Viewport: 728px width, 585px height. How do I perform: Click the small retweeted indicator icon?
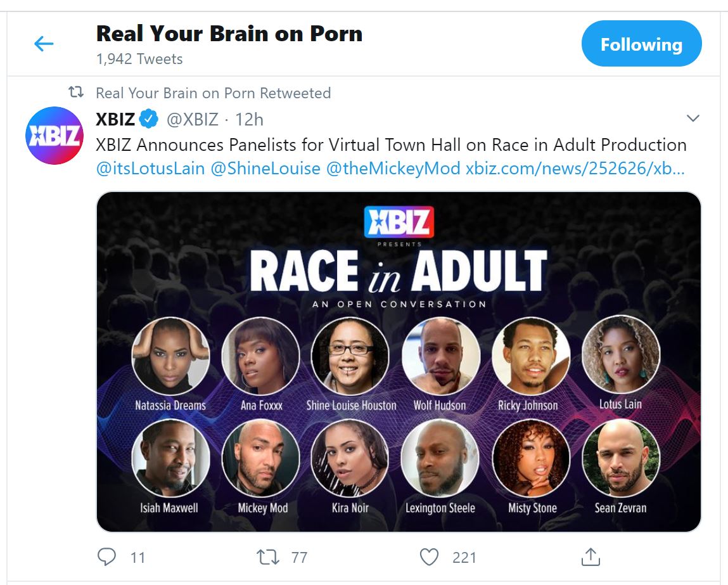[x=76, y=92]
